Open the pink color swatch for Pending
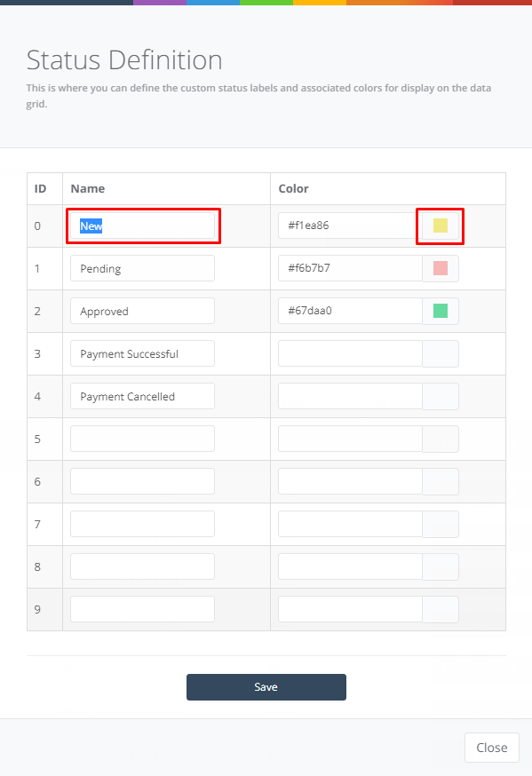Screen dimensions: 532x776 441,268
